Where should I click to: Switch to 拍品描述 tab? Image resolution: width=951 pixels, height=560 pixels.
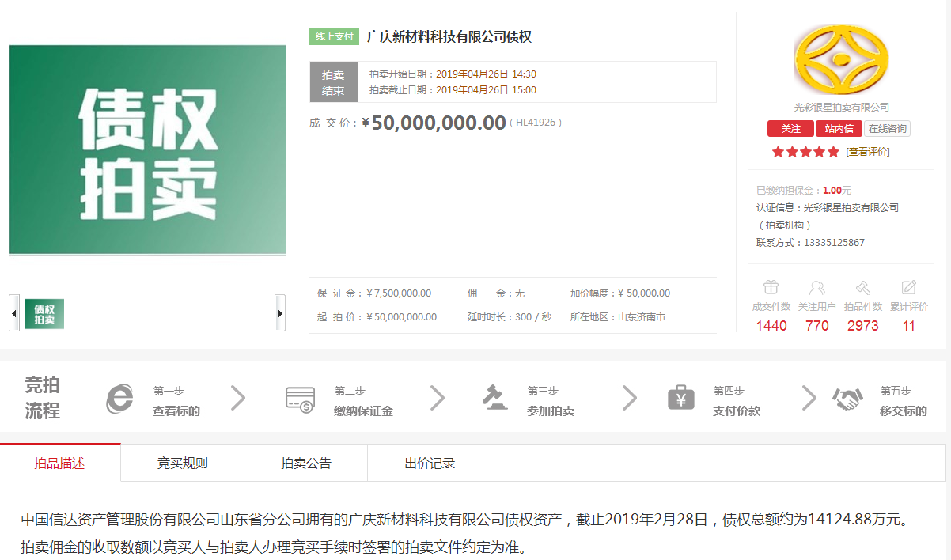click(x=60, y=463)
